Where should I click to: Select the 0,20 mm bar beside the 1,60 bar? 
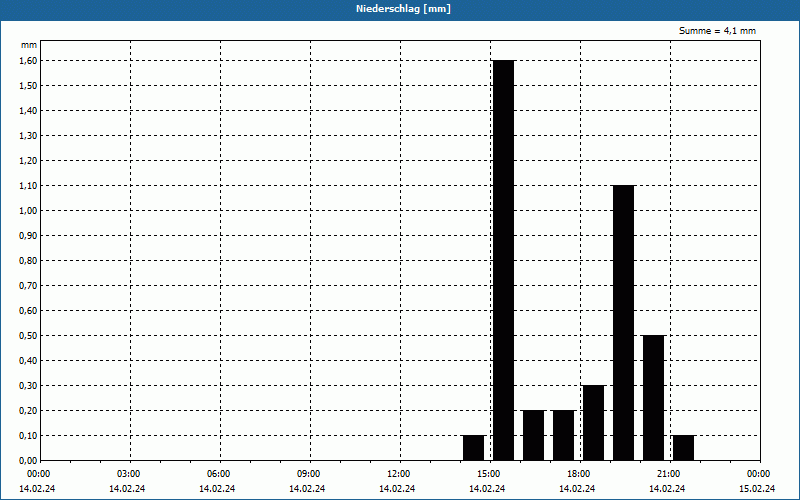pos(534,435)
